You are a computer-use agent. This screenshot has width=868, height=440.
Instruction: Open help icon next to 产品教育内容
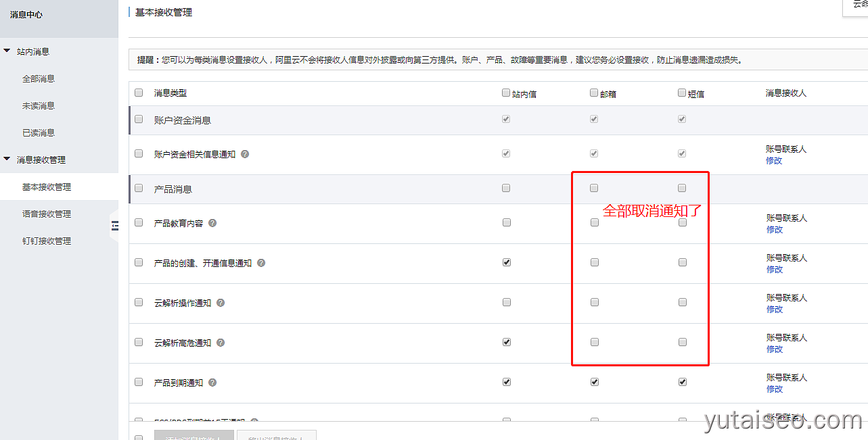click(212, 223)
